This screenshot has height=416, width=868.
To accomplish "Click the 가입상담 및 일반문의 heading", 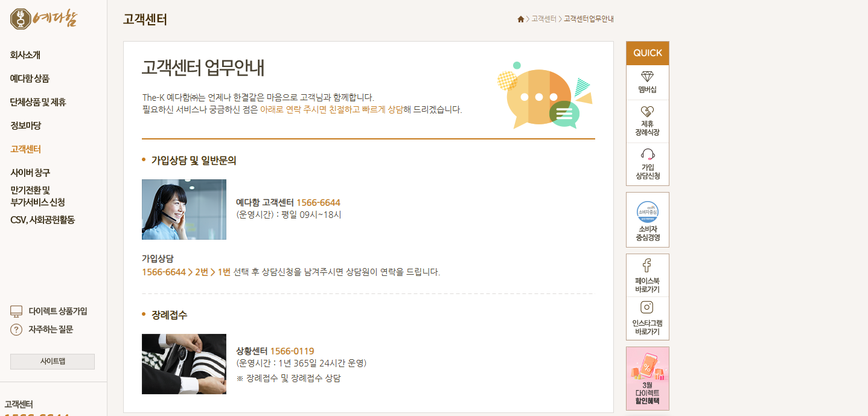I will [x=194, y=161].
